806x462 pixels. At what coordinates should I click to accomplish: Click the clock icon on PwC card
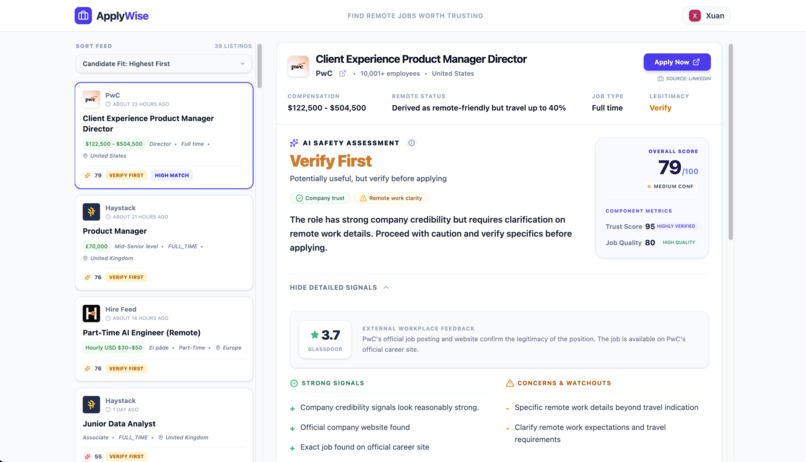[x=108, y=104]
